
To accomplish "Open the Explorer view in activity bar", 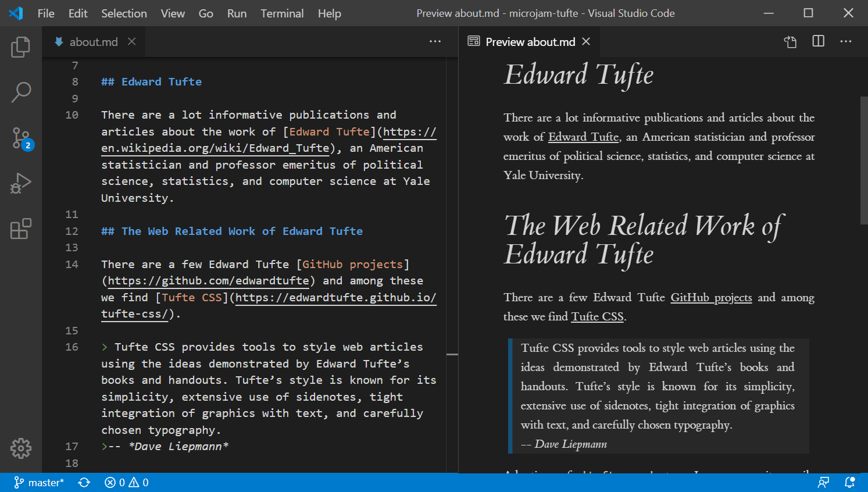I will (21, 47).
